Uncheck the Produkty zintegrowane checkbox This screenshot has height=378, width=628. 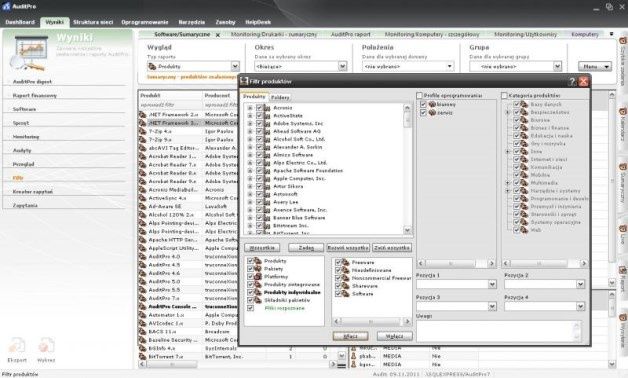coord(250,285)
